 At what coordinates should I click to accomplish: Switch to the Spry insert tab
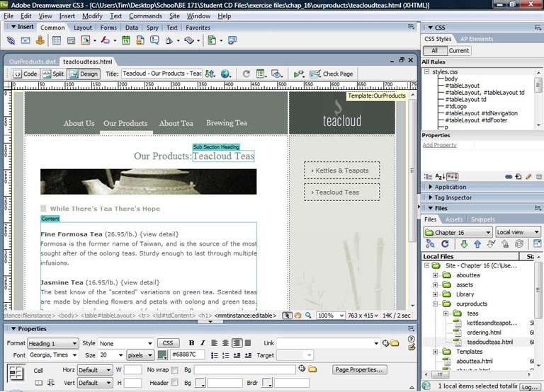[x=152, y=28]
